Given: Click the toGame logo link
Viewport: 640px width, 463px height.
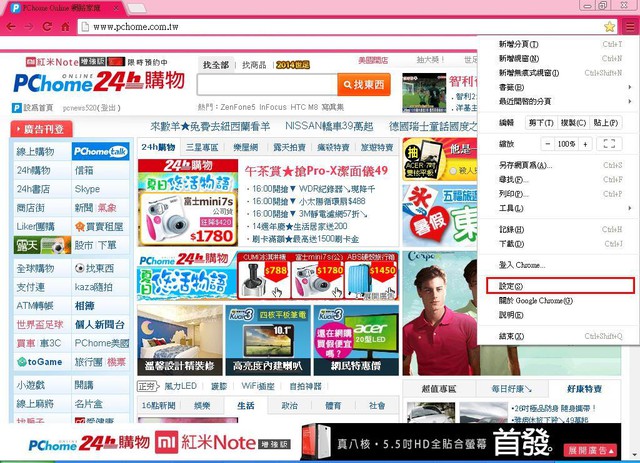Looking at the screenshot, I should coord(40,362).
